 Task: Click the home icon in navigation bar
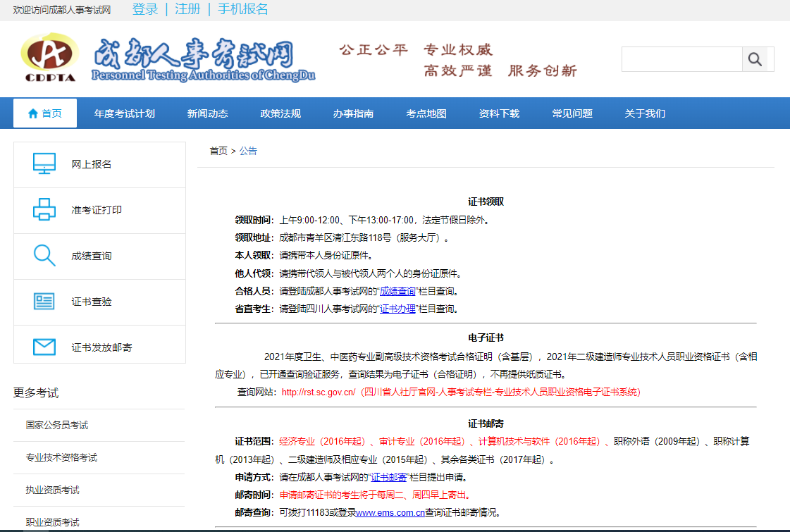(32, 113)
